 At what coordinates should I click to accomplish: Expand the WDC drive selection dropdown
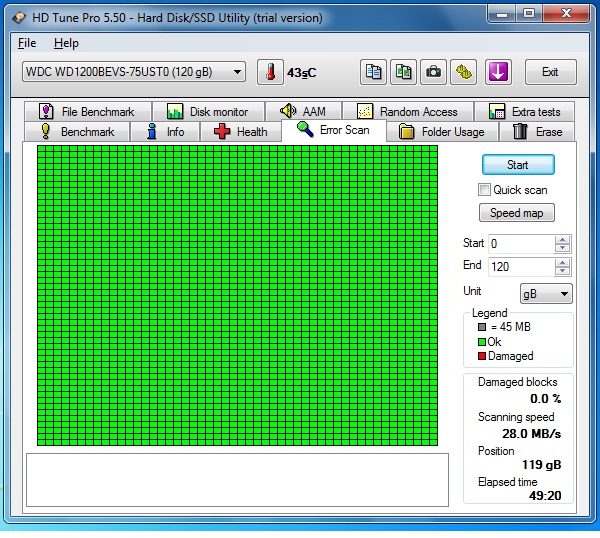134,72
